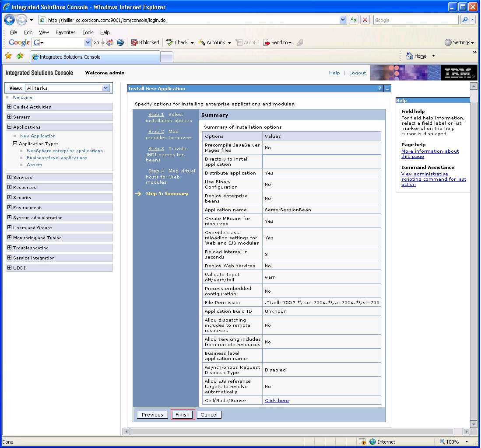Image resolution: width=481 pixels, height=448 pixels.
Task: Open the address bar history dropdown
Action: [343, 20]
